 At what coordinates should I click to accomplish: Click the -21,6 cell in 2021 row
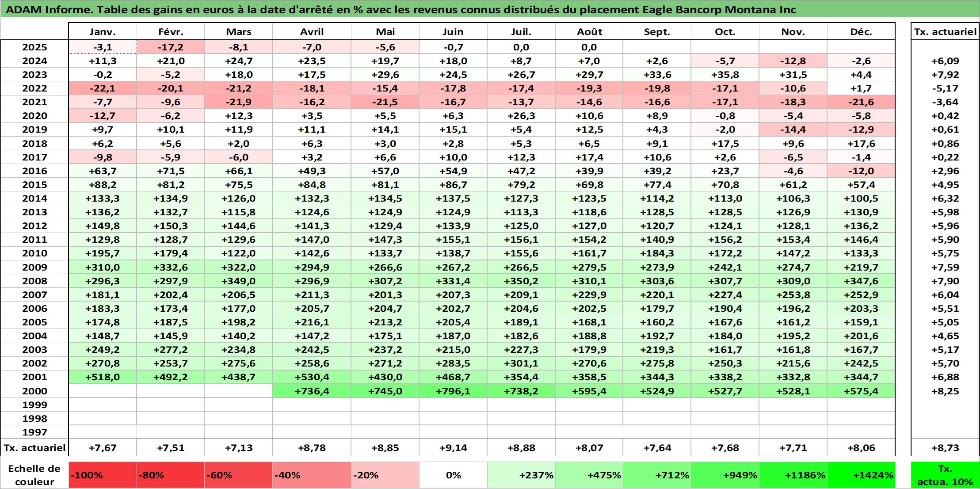[861, 102]
